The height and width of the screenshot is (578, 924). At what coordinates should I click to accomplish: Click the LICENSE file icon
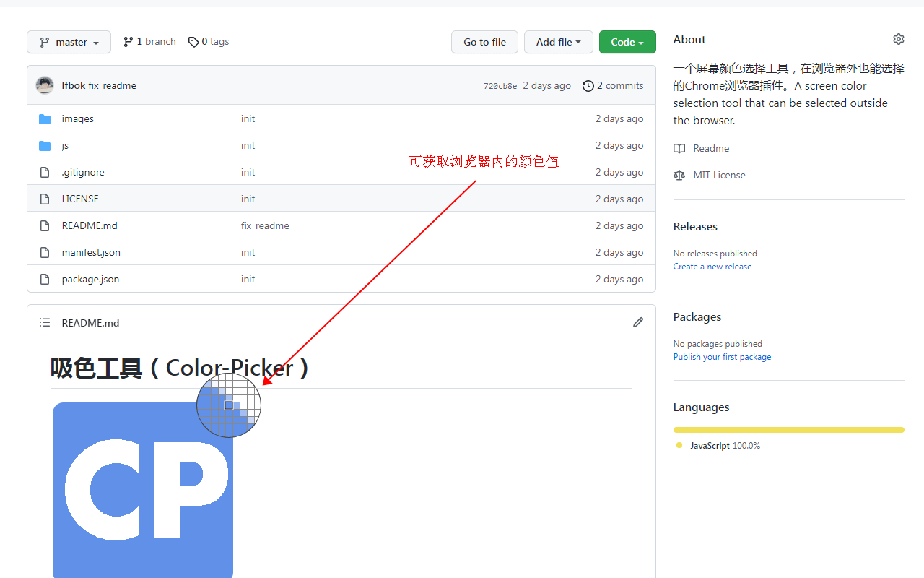coord(45,199)
